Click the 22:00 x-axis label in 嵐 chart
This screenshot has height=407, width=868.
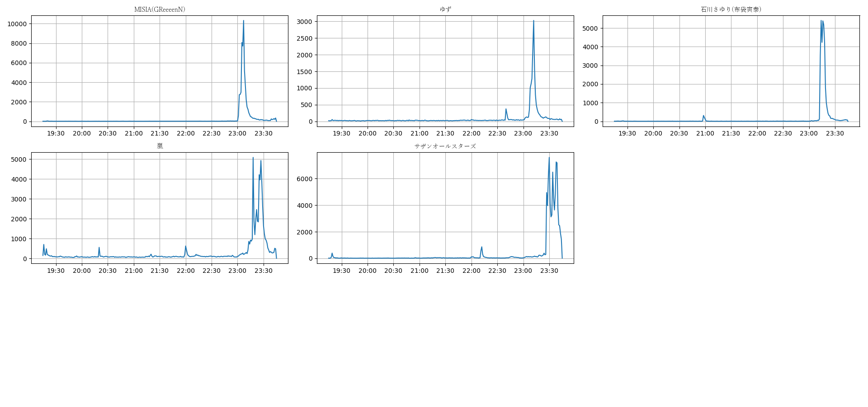tap(186, 271)
